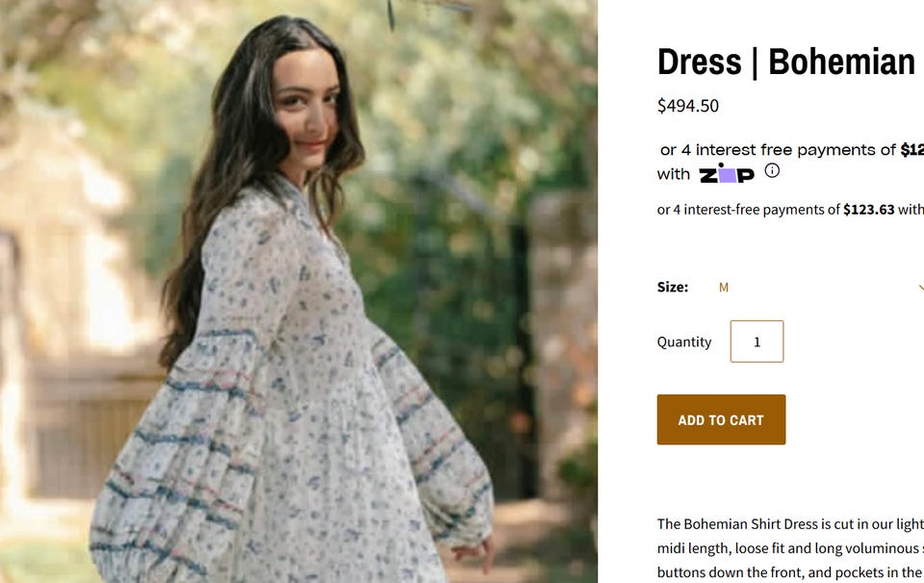The image size is (924, 583).
Task: Click the "or 4 interest-free payments of" line
Action: tap(748, 210)
